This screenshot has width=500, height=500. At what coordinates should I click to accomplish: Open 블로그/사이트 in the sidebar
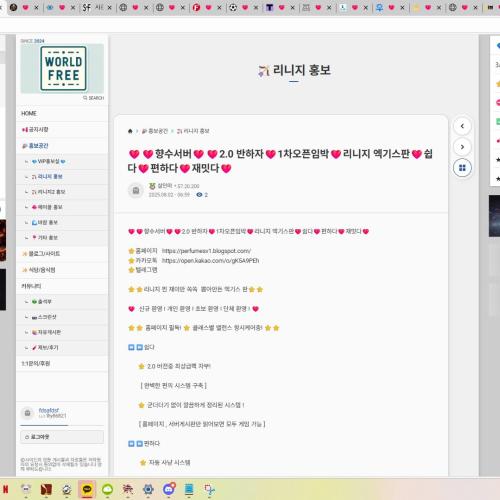[x=41, y=254]
